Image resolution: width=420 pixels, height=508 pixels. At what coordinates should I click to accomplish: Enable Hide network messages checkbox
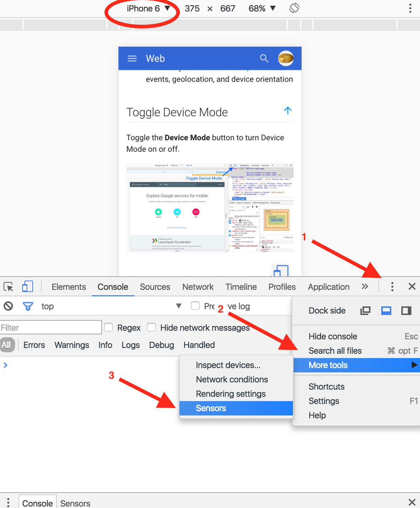click(151, 327)
